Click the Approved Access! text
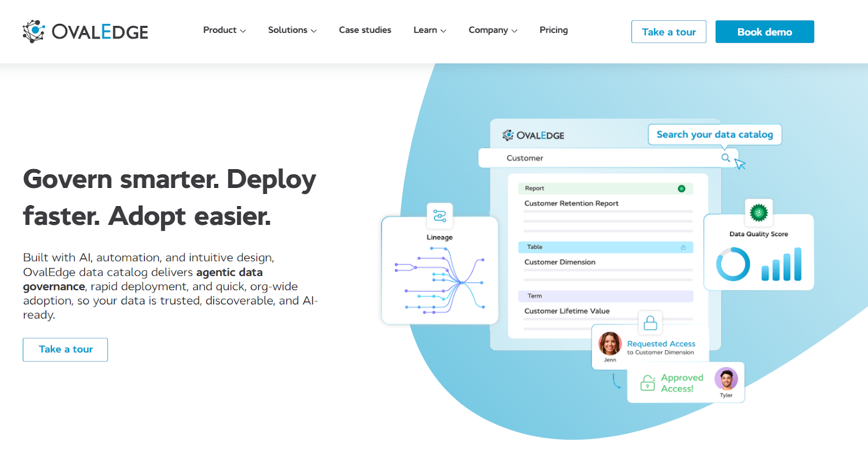Viewport: 868px width, 464px height. 682,383
